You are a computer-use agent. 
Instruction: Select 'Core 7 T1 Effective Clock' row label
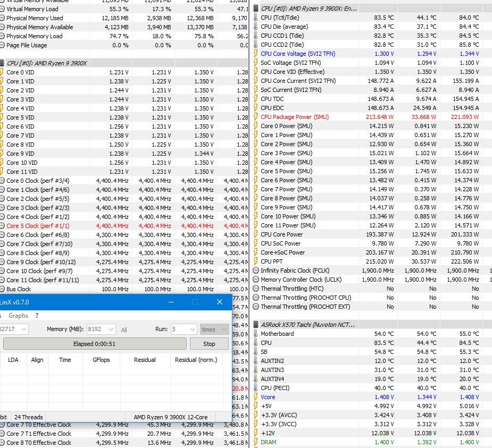click(x=39, y=434)
